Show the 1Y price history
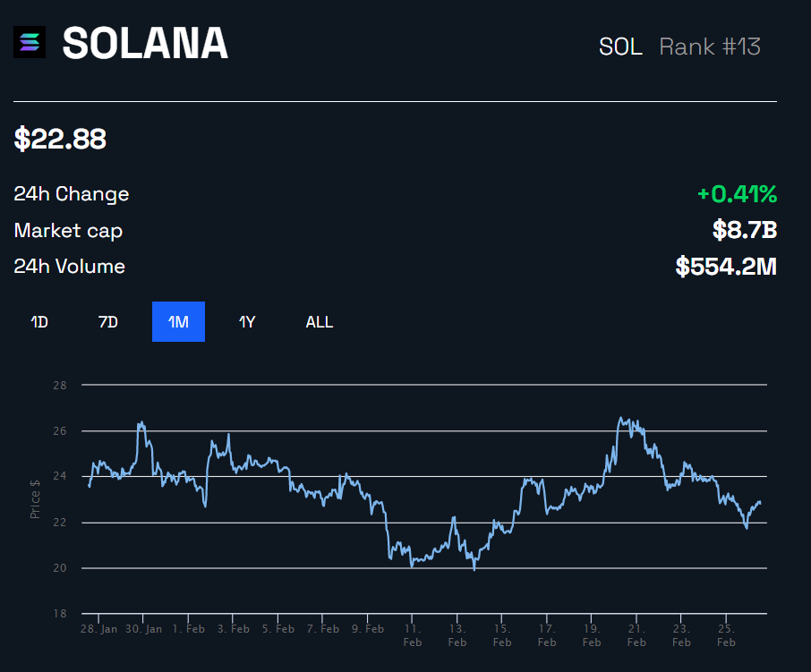Viewport: 811px width, 672px height. [247, 322]
